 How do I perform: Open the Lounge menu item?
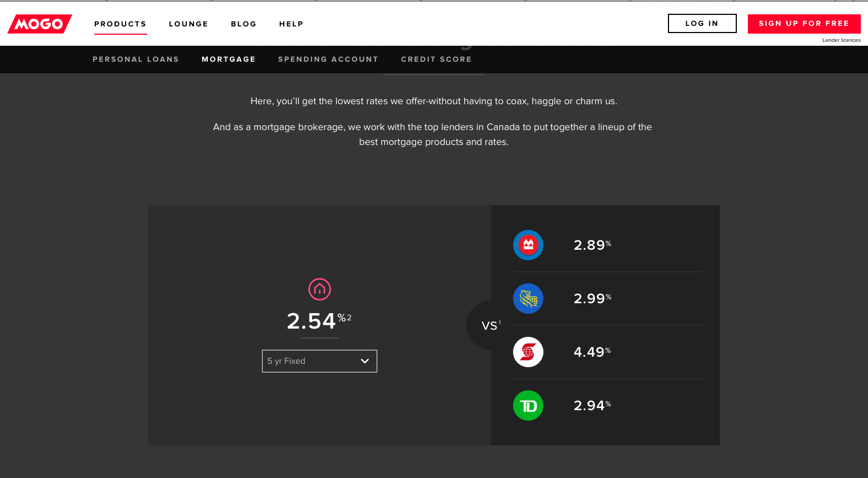click(188, 24)
